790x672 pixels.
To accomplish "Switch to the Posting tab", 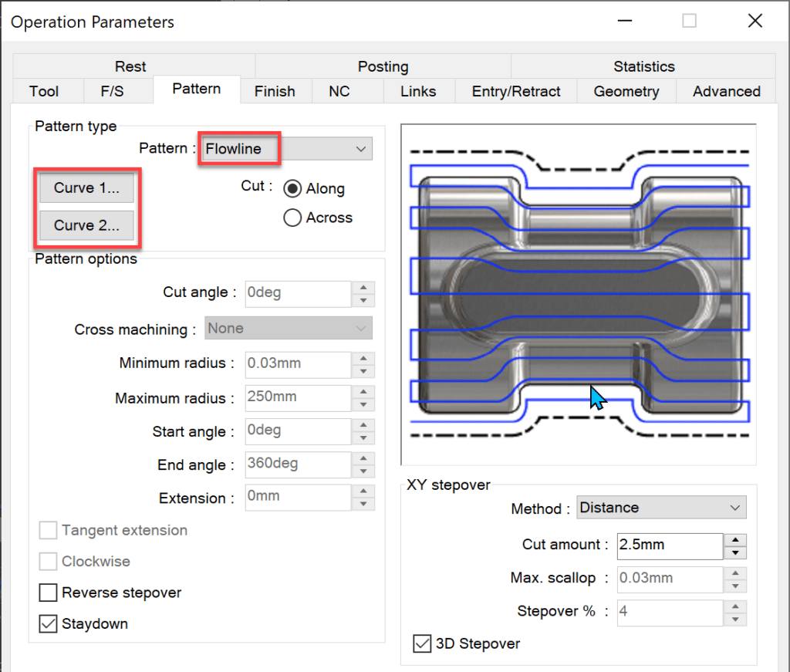I will [x=383, y=66].
